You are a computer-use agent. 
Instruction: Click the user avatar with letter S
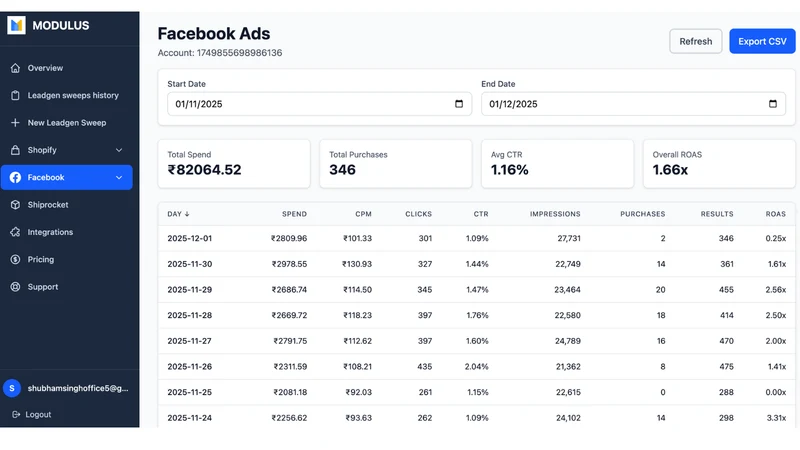pyautogui.click(x=12, y=388)
